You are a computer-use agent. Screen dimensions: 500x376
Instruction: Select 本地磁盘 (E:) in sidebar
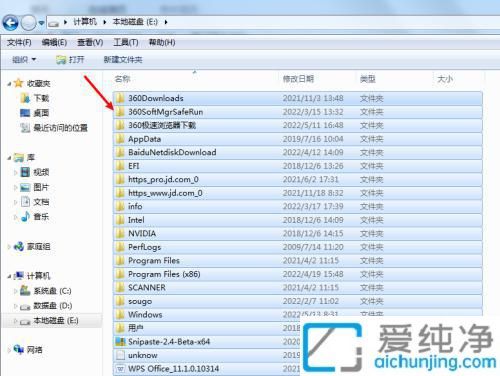pos(52,321)
